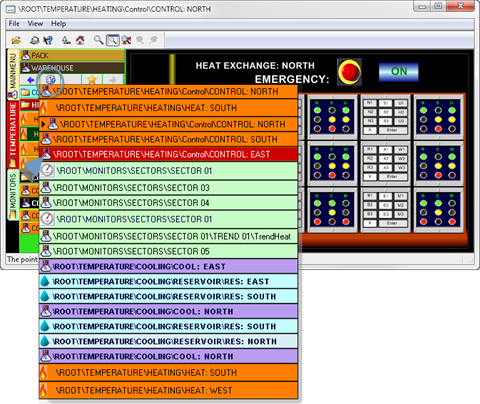Image resolution: width=480 pixels, height=404 pixels.
Task: Click the W3 keypad button
Action: pos(401,168)
